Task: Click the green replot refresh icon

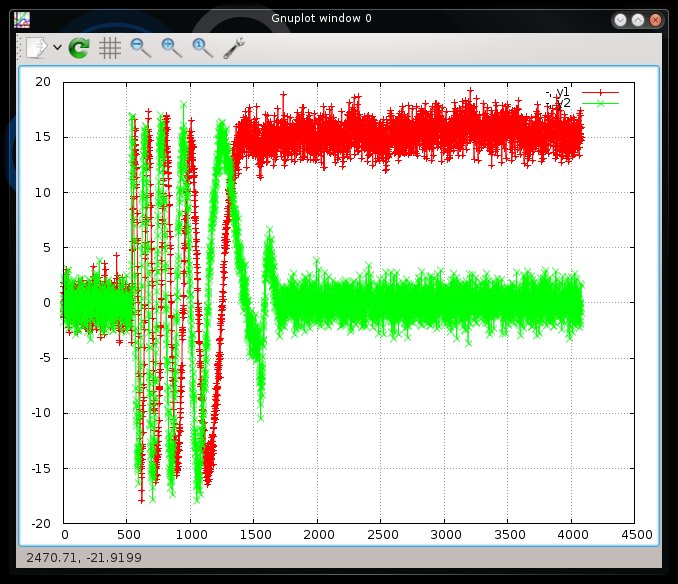Action: (79, 47)
